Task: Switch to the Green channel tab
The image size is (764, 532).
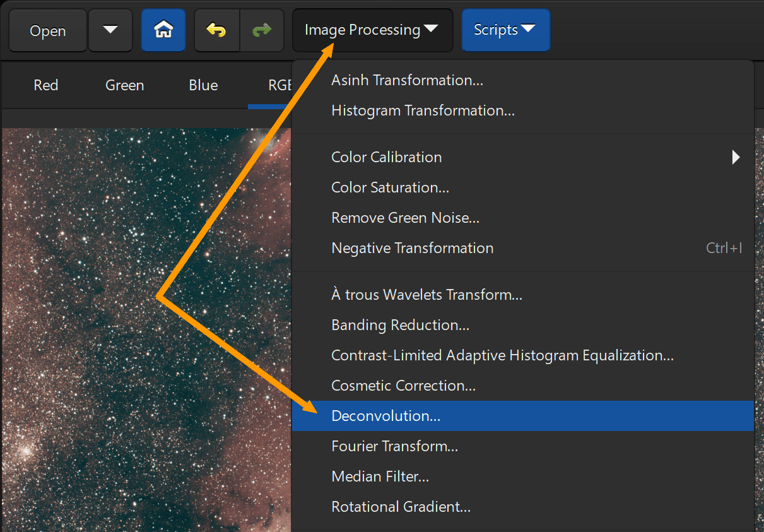Action: [x=125, y=85]
